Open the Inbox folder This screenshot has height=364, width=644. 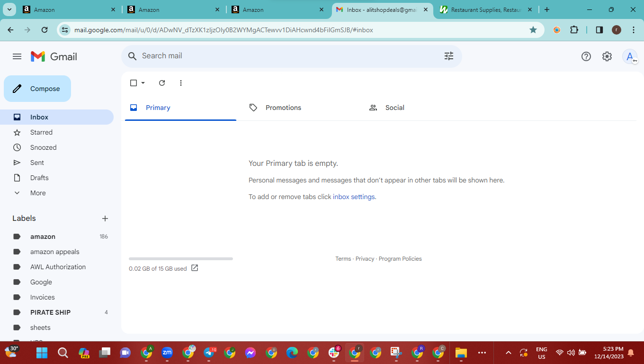pos(57,117)
